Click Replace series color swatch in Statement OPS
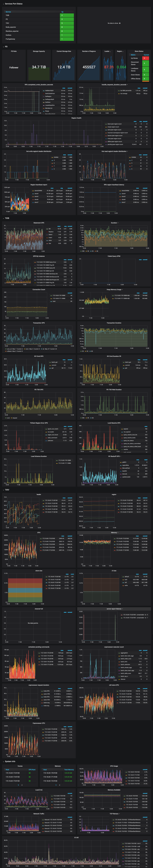 [x=47, y=232]
